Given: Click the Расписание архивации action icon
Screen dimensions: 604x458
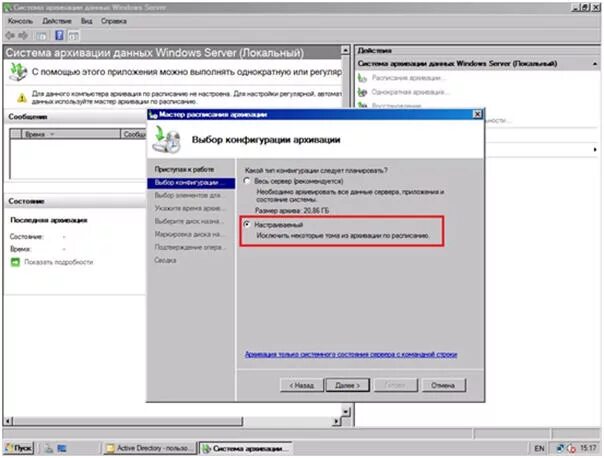Looking at the screenshot, I should tap(362, 78).
